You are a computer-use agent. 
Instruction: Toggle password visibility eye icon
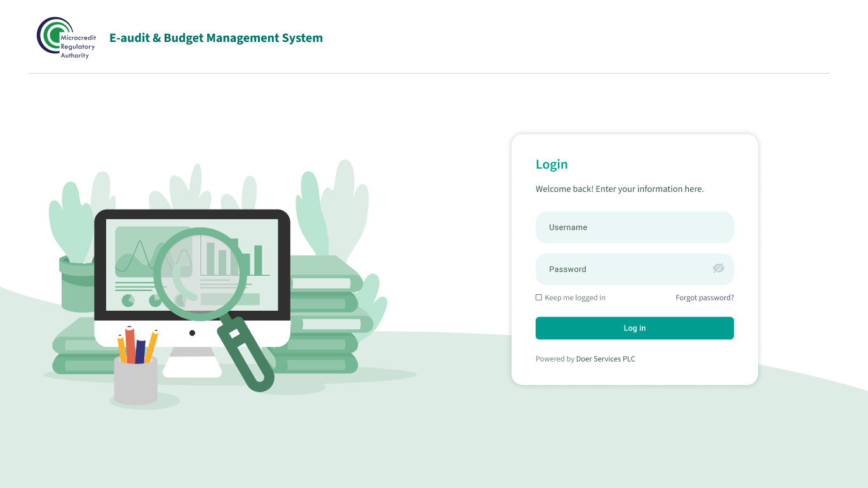[718, 268]
